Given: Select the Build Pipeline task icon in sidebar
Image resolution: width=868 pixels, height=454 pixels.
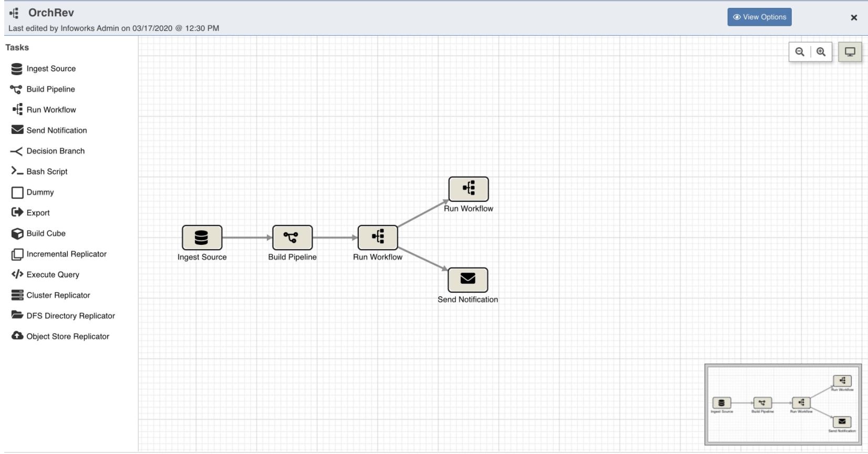Looking at the screenshot, I should coord(16,89).
